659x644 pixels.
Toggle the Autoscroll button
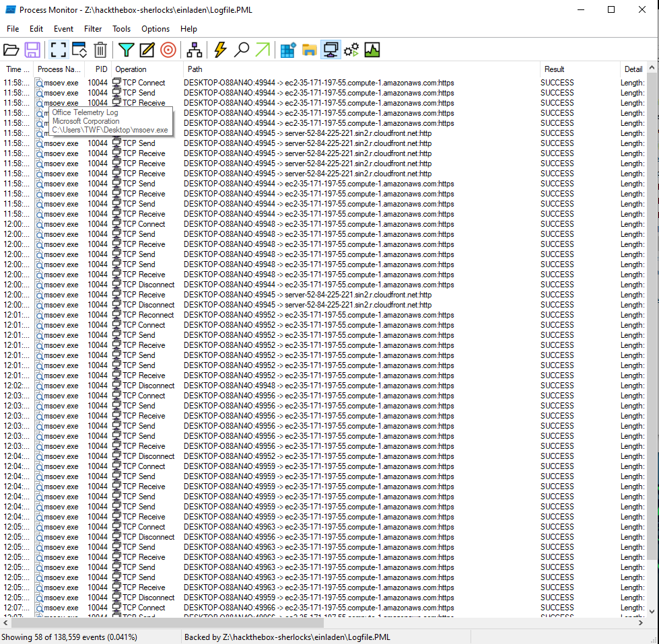point(79,50)
